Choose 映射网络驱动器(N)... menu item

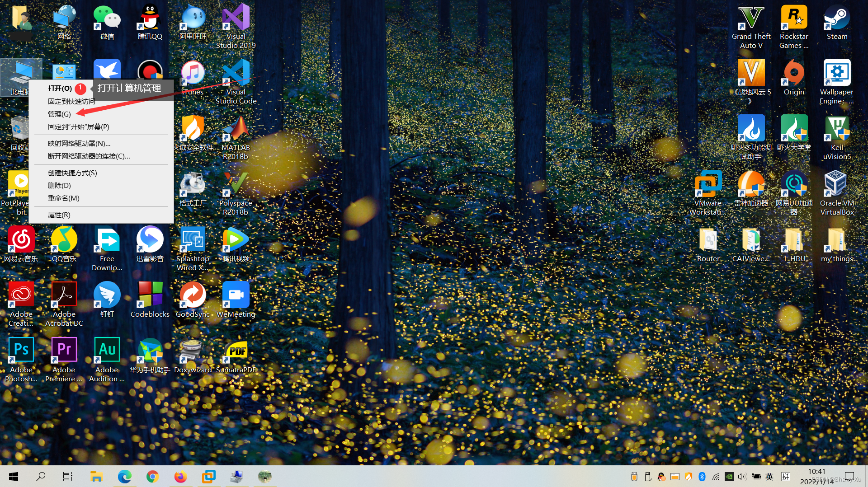79,143
